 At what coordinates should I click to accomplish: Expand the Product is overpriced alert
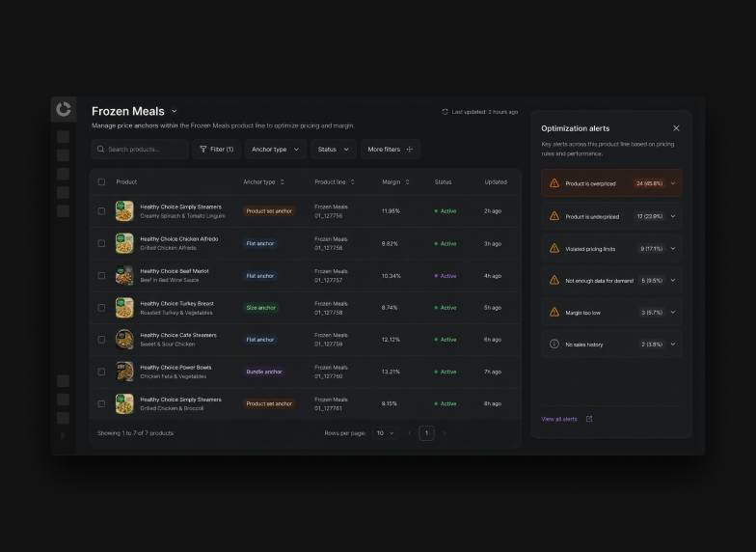click(673, 183)
